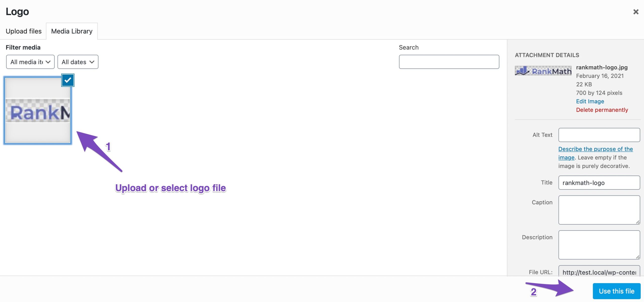
Task: Click the Search media field
Action: 449,62
